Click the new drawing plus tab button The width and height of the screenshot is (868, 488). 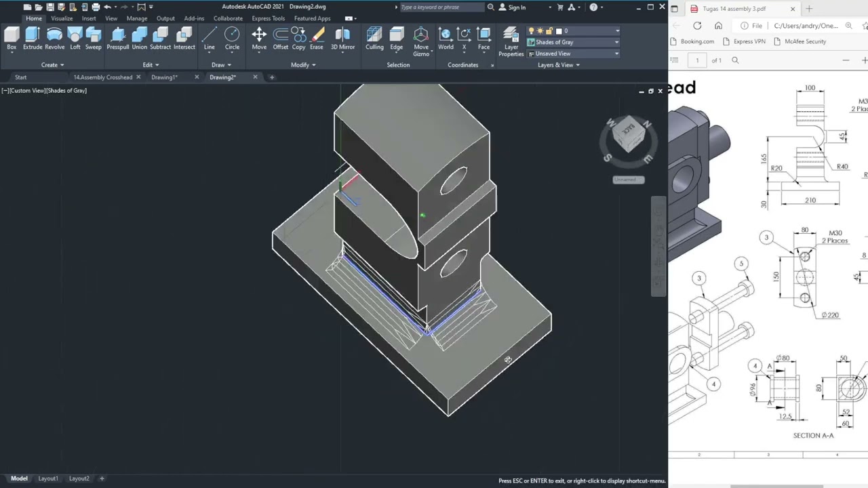pyautogui.click(x=272, y=77)
